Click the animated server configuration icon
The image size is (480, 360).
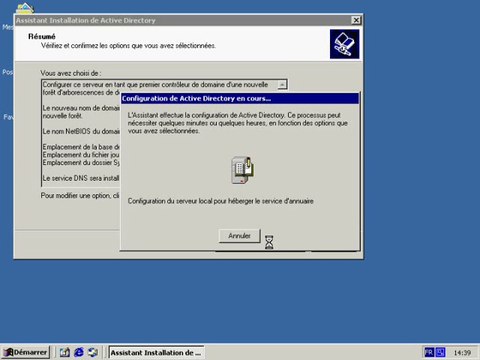(242, 170)
